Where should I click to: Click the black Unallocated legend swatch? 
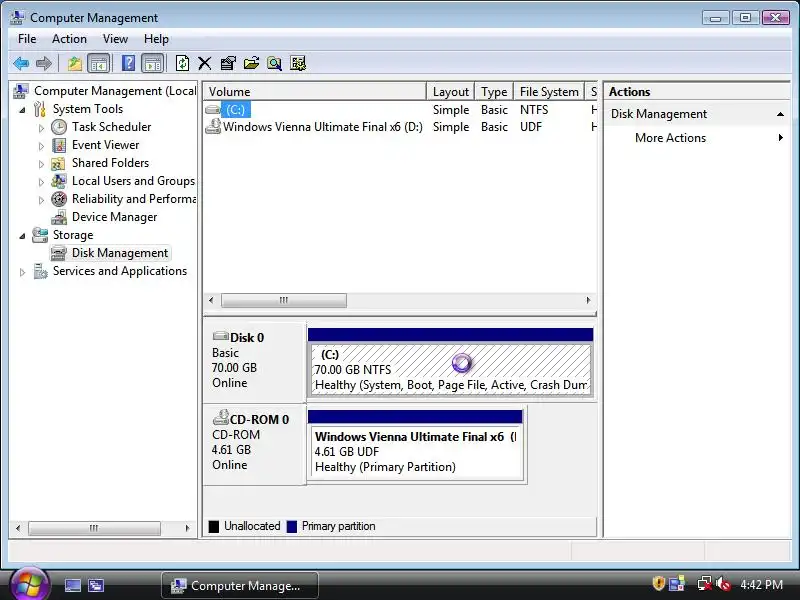(214, 527)
